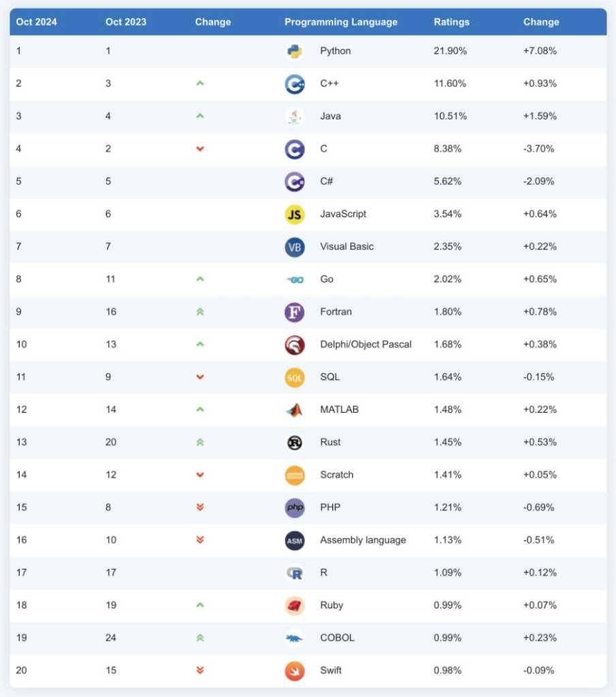
Task: Click the C++ language logo
Action: coord(294,84)
